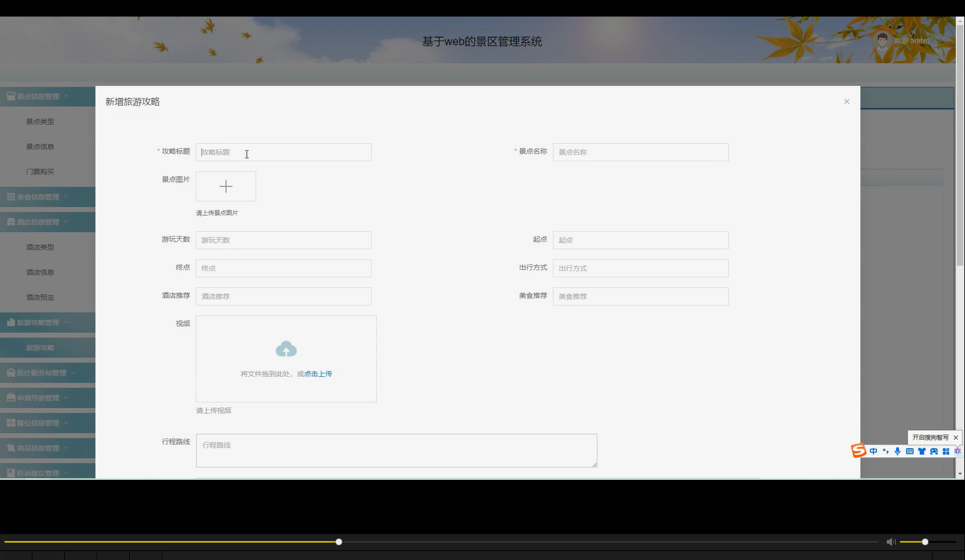Viewport: 965px width, 560px height.
Task: Click the 点击上传 video upload link
Action: [x=317, y=374]
